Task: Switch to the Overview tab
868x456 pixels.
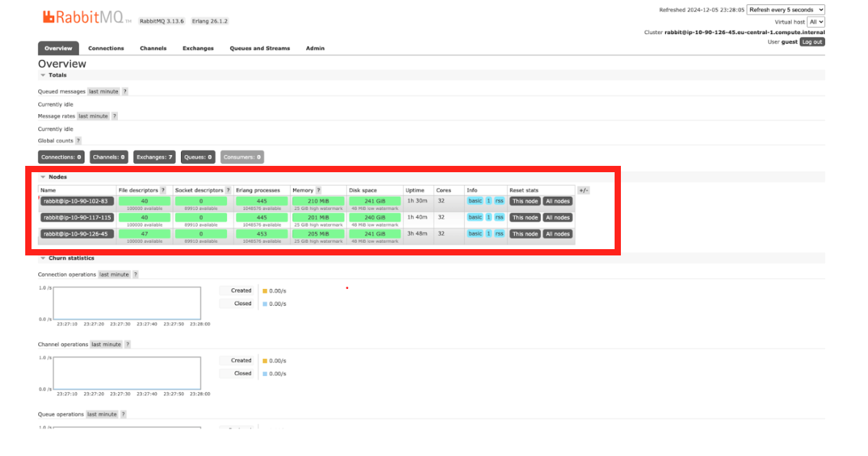Action: pyautogui.click(x=59, y=48)
